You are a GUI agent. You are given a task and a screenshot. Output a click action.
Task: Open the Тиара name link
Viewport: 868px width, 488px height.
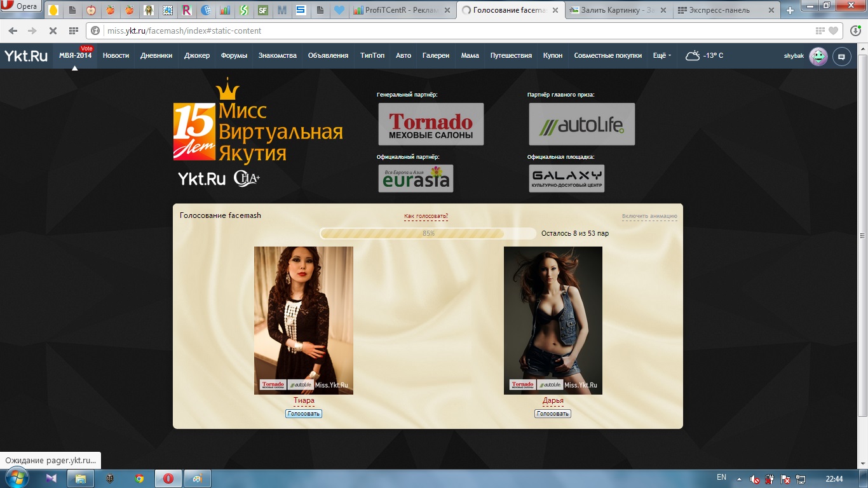pos(304,401)
